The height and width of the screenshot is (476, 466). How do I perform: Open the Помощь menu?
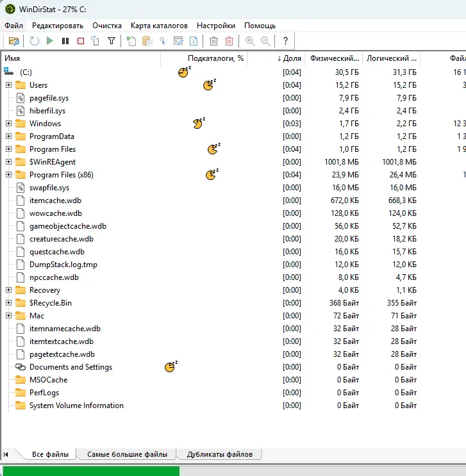click(x=260, y=26)
